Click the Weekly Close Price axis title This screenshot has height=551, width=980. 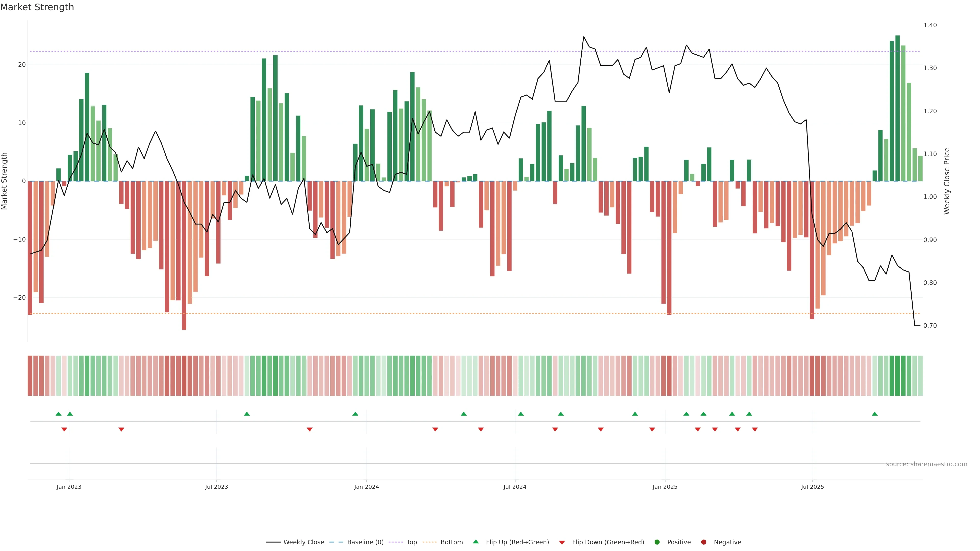(947, 181)
